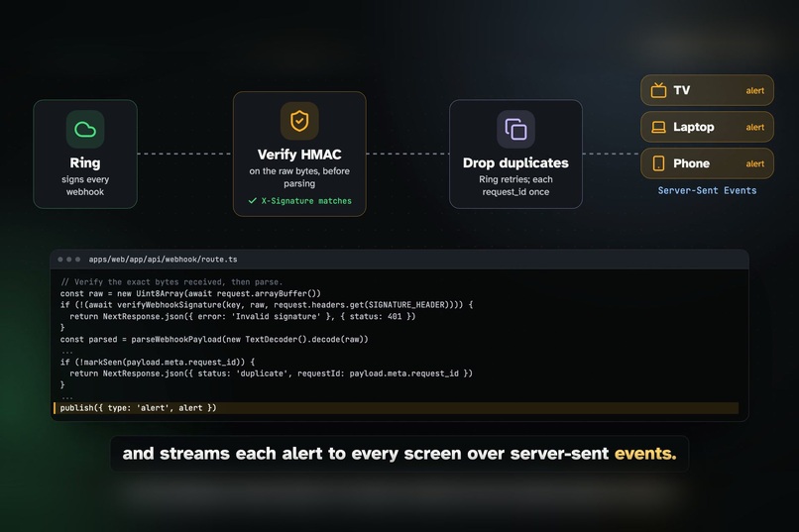The image size is (799, 532).
Task: Click the 'const parsed = parseWebhookPayload' line
Action: (x=214, y=339)
